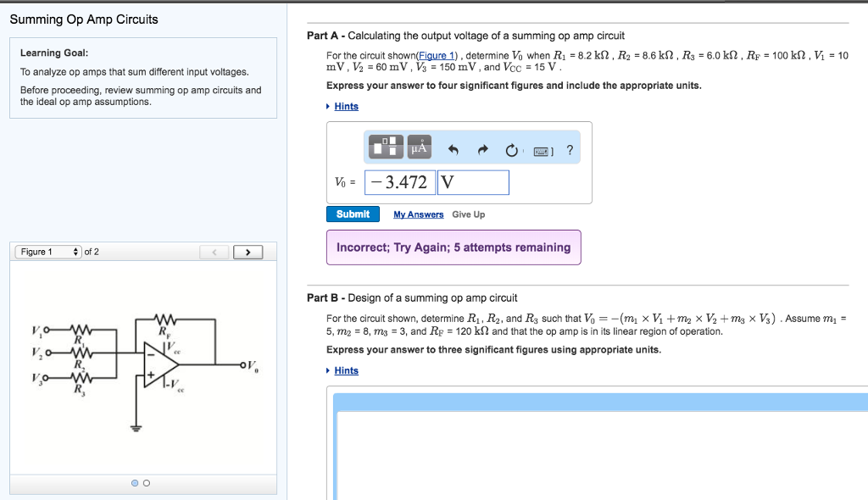Expand Hints under Part B
Image resolution: width=868 pixels, height=500 pixels.
point(346,371)
